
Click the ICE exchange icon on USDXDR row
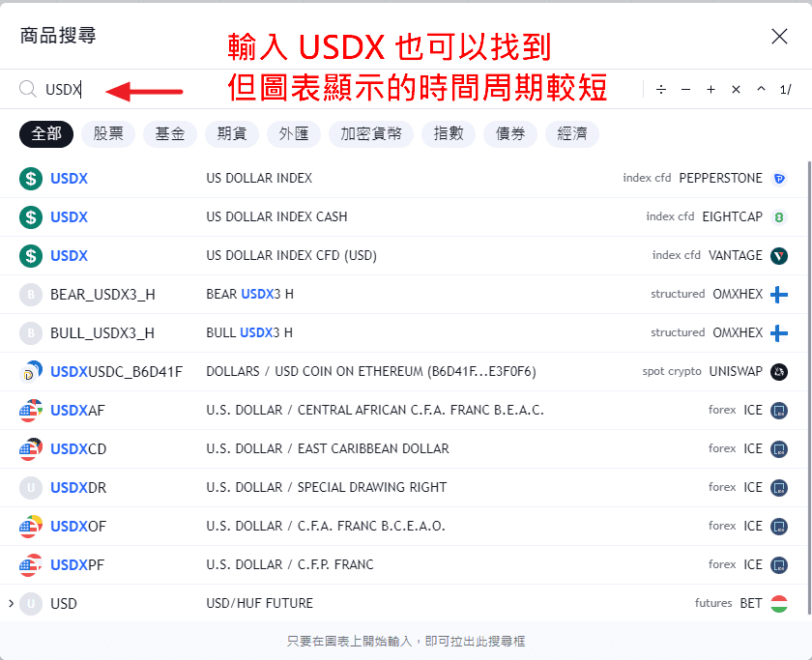coord(779,488)
